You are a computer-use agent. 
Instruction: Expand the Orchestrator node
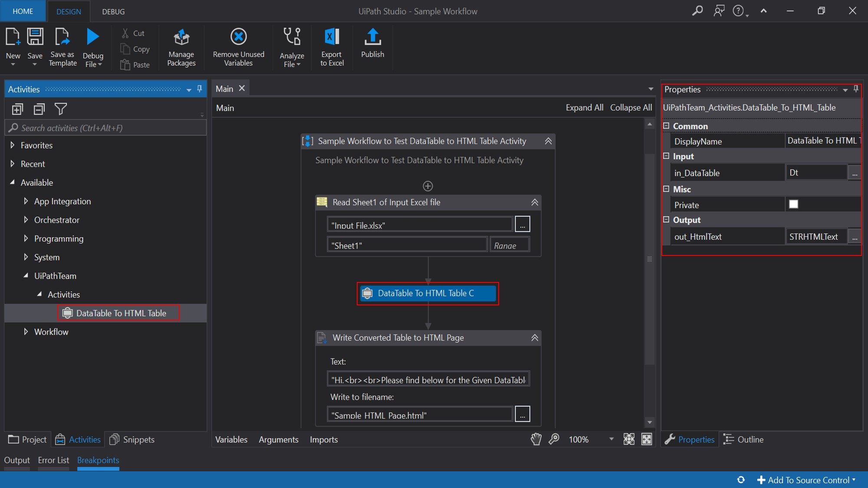[26, 219]
